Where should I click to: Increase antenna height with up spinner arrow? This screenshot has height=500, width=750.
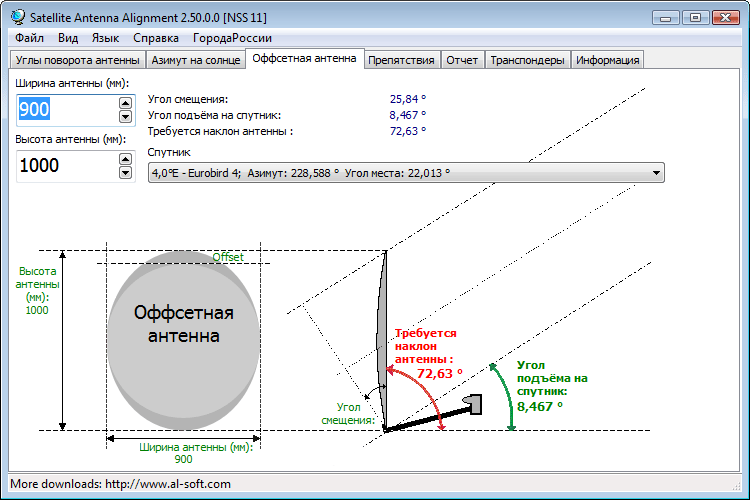tap(125, 159)
